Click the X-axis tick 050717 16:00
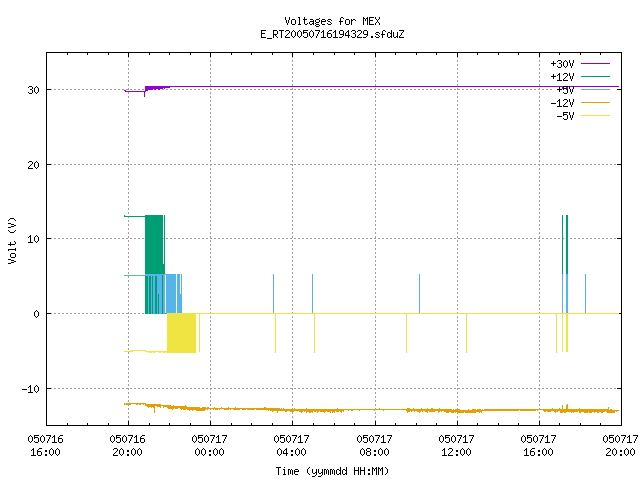The image size is (640, 480). (538, 446)
